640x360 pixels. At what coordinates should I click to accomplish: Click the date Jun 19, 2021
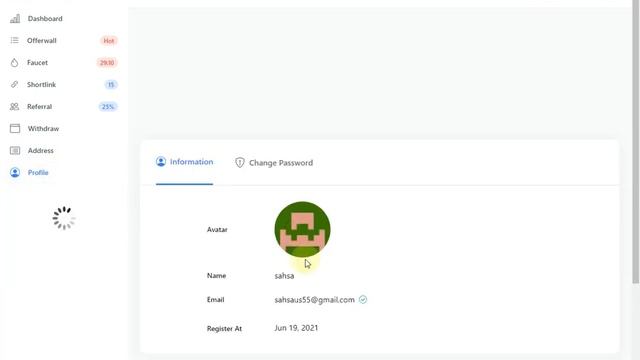296,328
